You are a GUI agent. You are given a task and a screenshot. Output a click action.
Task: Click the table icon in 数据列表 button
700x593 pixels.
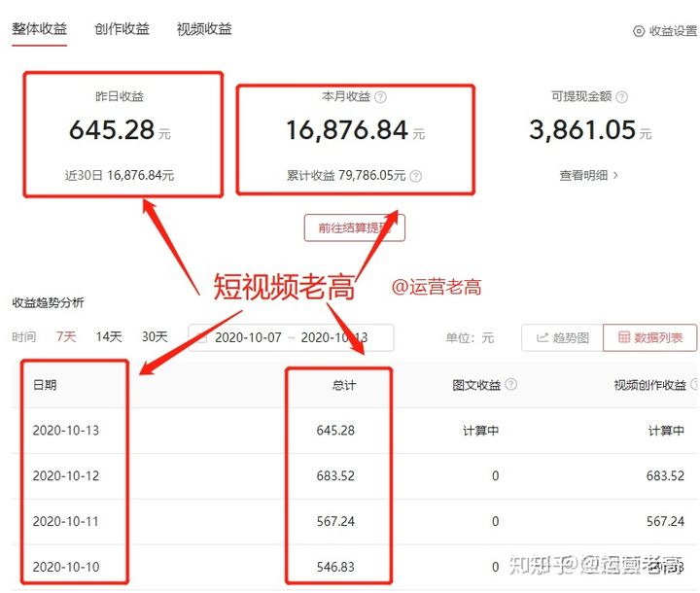click(622, 338)
